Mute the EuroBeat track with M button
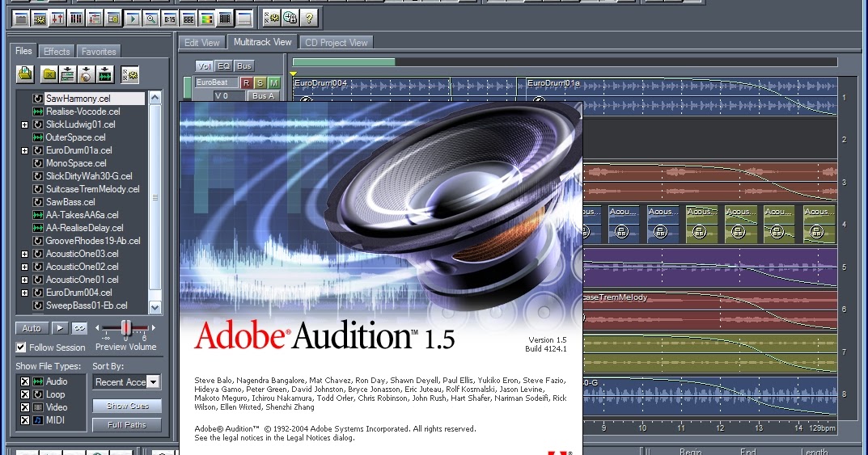868x455 pixels. tap(274, 83)
